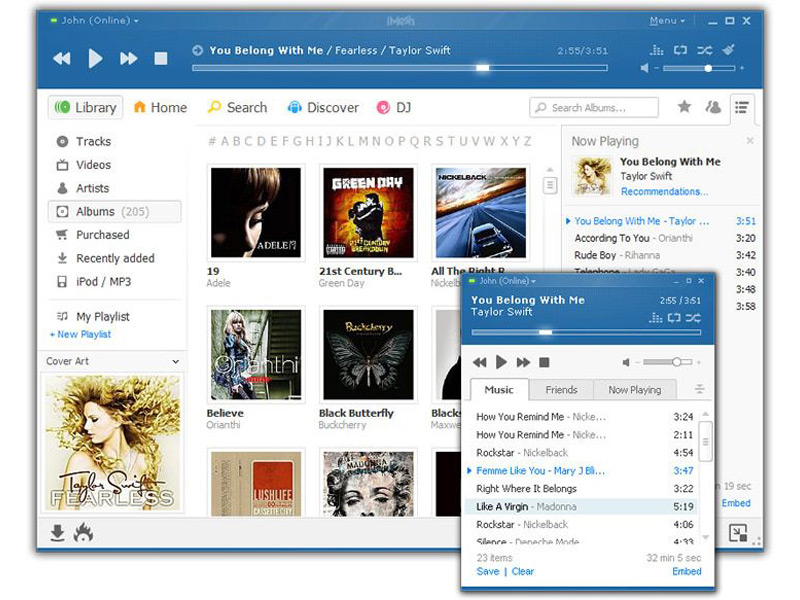Open Black Butterfly album cover
The image size is (800, 600).
(368, 355)
